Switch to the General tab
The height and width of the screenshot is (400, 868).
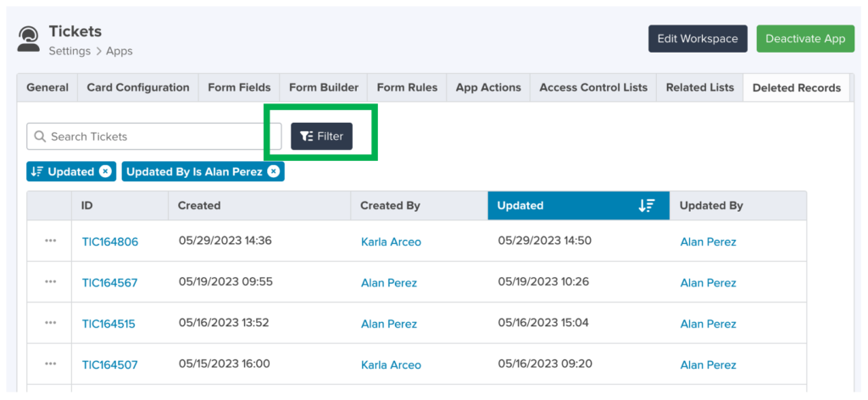click(47, 87)
